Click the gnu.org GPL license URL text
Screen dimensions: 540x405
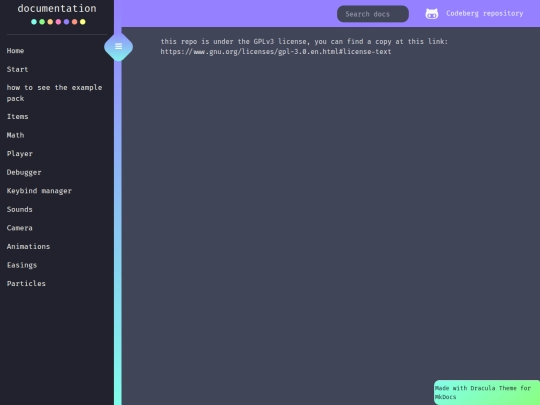coord(276,52)
